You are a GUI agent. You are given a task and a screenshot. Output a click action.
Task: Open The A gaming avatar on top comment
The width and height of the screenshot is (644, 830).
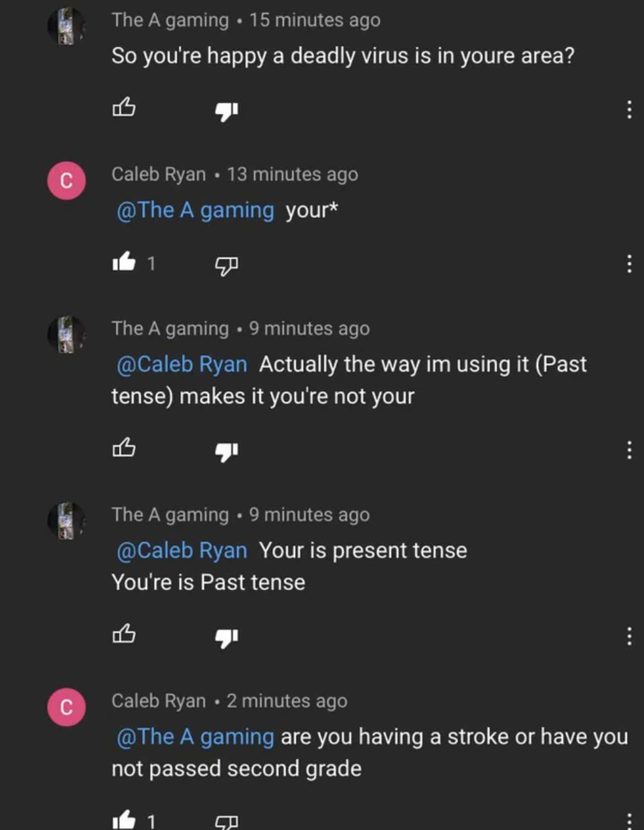[66, 26]
